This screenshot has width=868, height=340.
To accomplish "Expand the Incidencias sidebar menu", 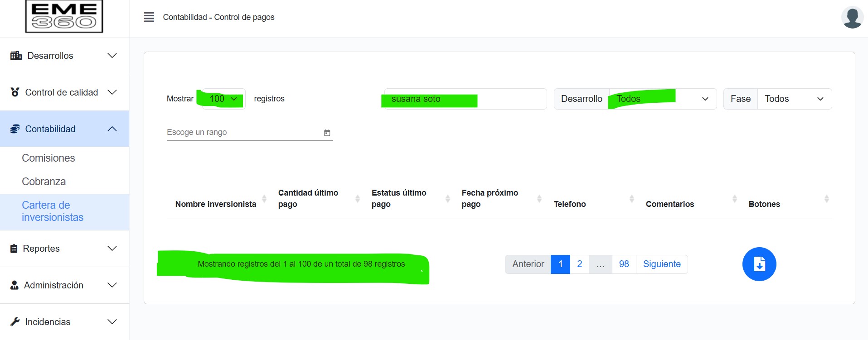I will (x=64, y=322).
